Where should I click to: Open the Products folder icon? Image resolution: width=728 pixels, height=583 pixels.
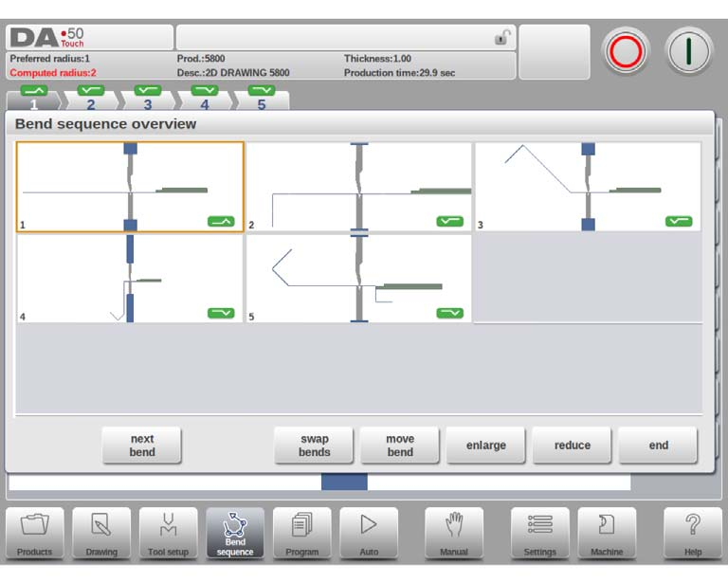coord(35,533)
